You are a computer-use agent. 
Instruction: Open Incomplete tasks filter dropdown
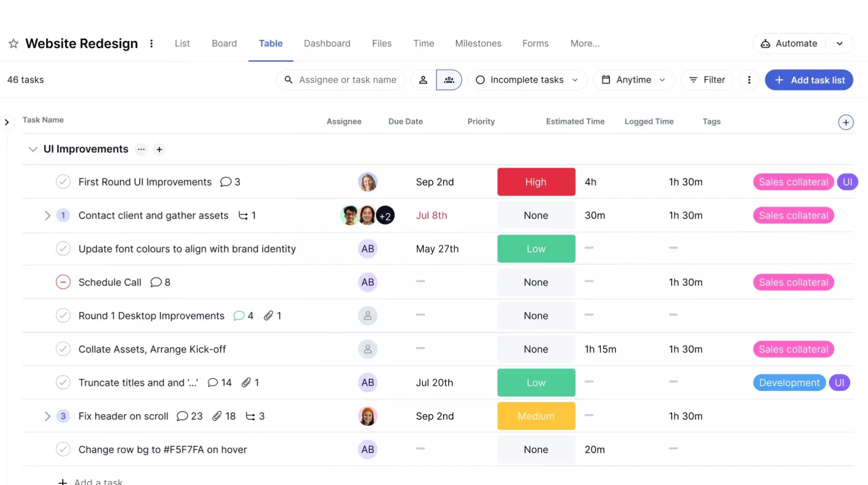tap(527, 80)
